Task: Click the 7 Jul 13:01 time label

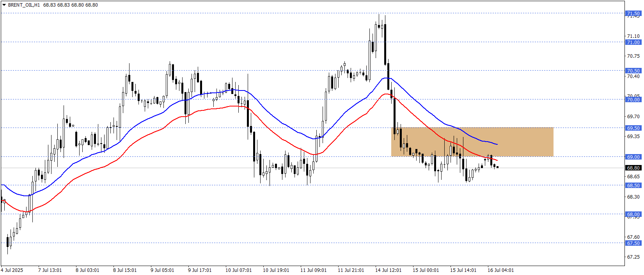Action: coord(50,270)
